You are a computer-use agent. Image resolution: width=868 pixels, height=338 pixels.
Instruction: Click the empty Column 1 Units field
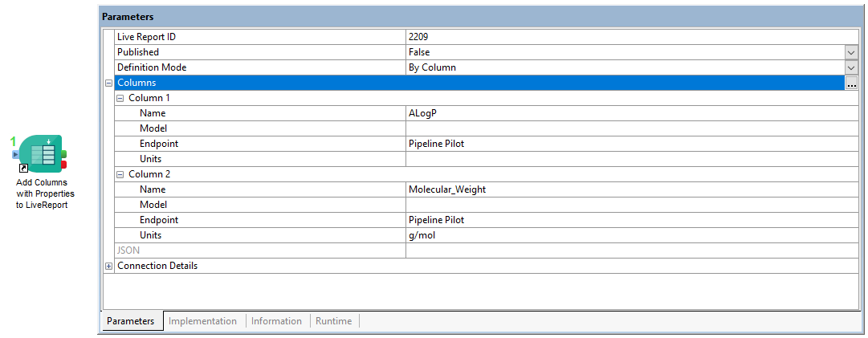click(x=632, y=159)
